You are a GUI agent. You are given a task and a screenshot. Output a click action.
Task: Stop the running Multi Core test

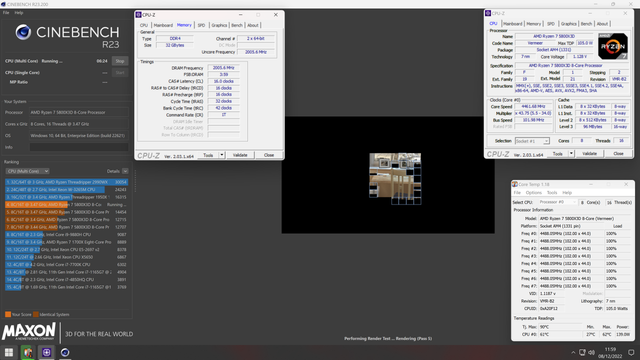point(120,61)
